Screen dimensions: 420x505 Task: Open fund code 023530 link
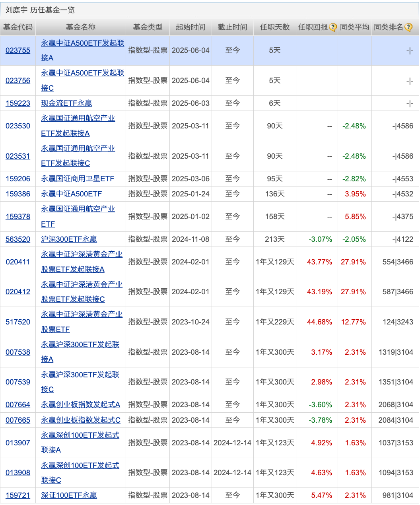pyautogui.click(x=18, y=126)
